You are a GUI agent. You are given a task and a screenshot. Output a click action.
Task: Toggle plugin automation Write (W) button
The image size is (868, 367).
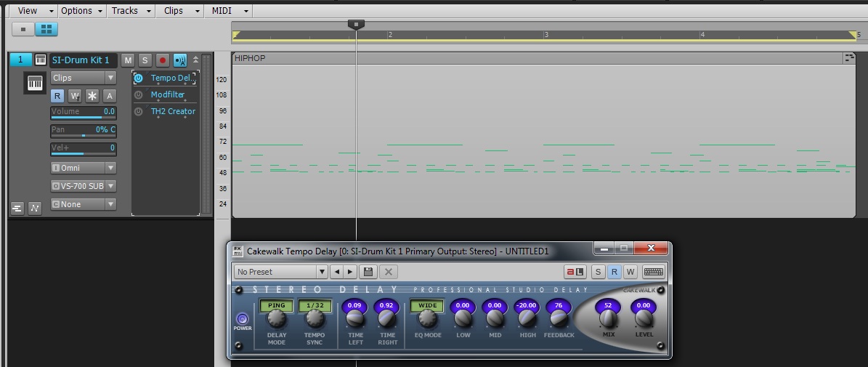(x=630, y=272)
